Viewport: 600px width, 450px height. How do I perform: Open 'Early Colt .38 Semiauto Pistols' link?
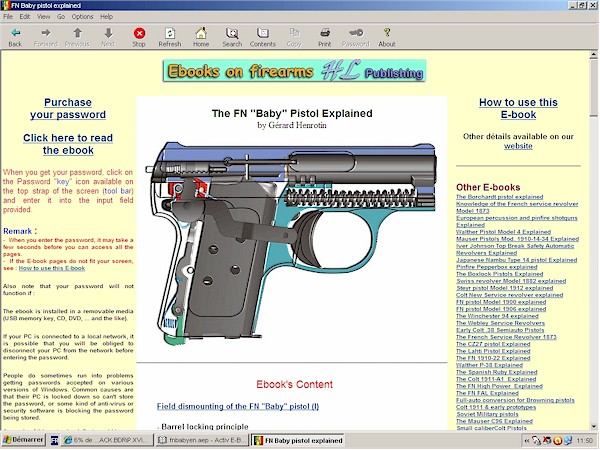click(500, 330)
